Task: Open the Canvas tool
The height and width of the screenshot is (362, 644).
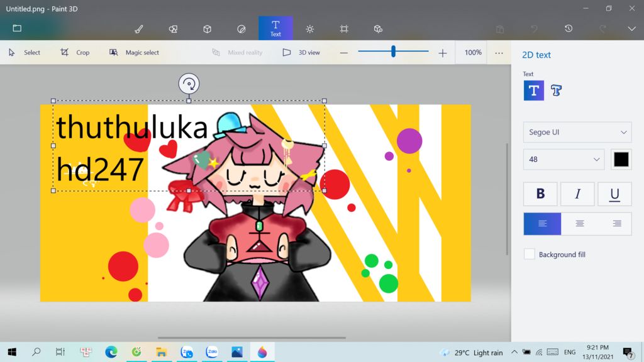Action: point(344,29)
